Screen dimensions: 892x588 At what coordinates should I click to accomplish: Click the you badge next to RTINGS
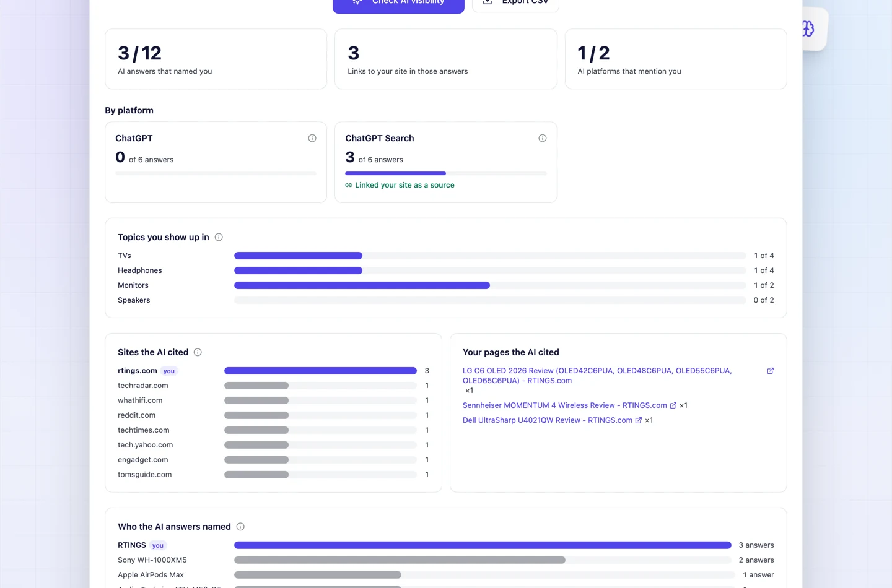click(158, 546)
